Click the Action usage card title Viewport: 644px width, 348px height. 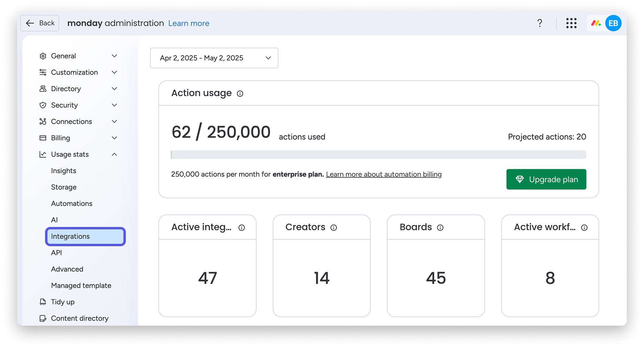tap(201, 93)
